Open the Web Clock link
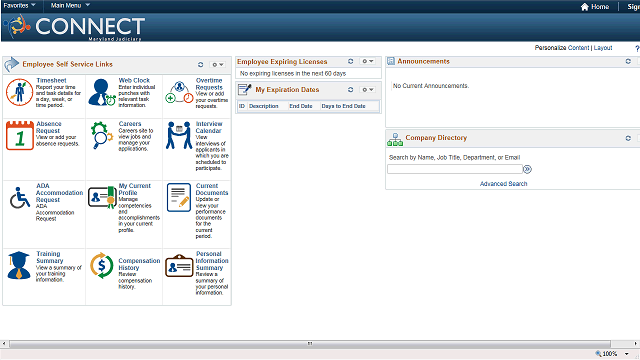This screenshot has height=360, width=640. pos(134,80)
